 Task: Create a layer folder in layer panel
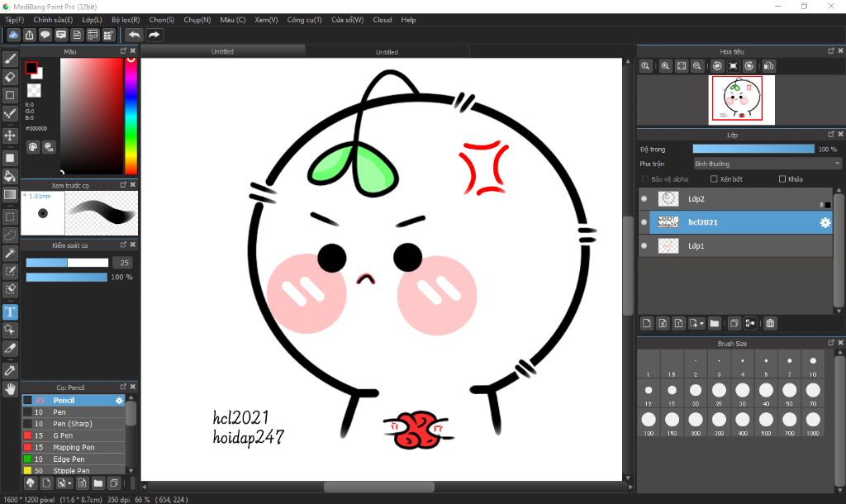pos(715,323)
